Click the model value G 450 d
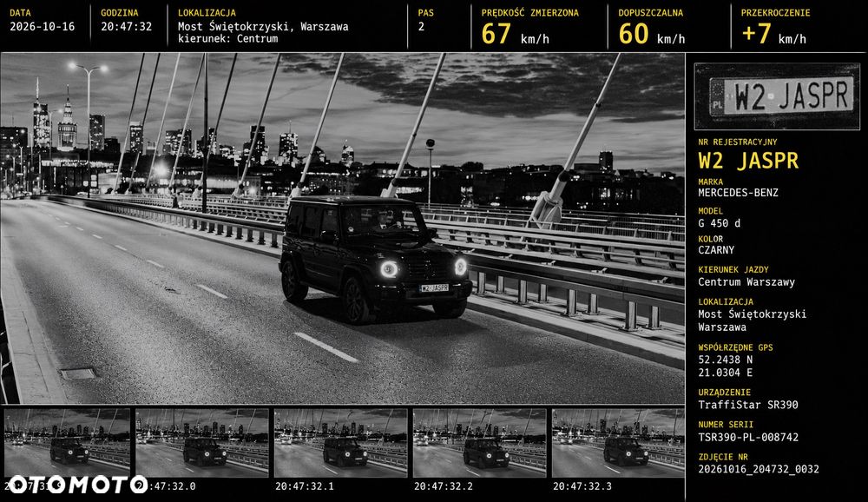This screenshot has width=868, height=502. [x=719, y=223]
